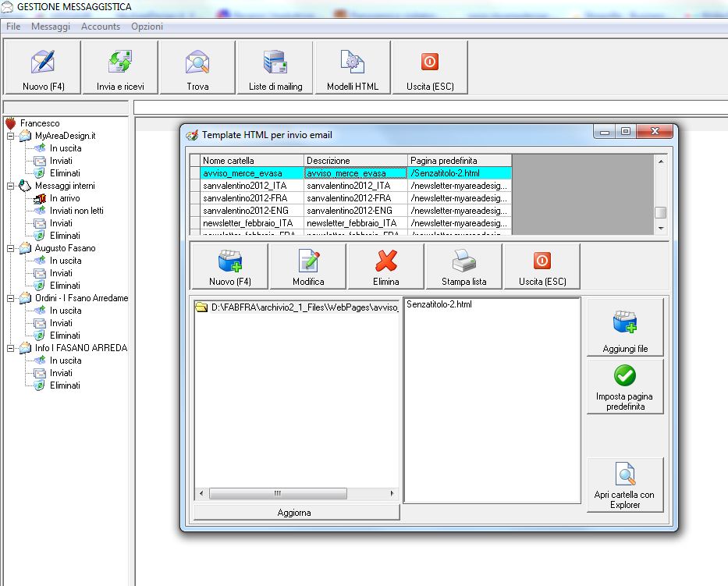Click the red Elimina icon
This screenshot has height=586, width=728.
(386, 261)
